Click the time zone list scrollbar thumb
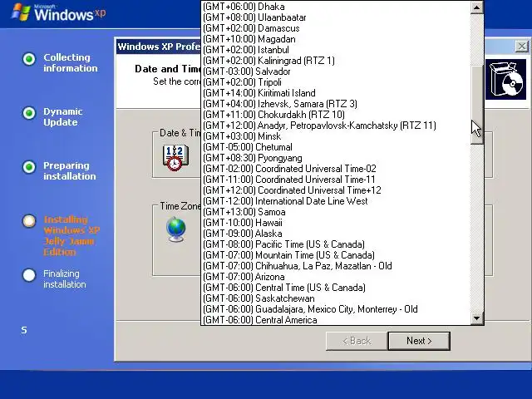Screen dimensions: 532x399 (x=476, y=105)
